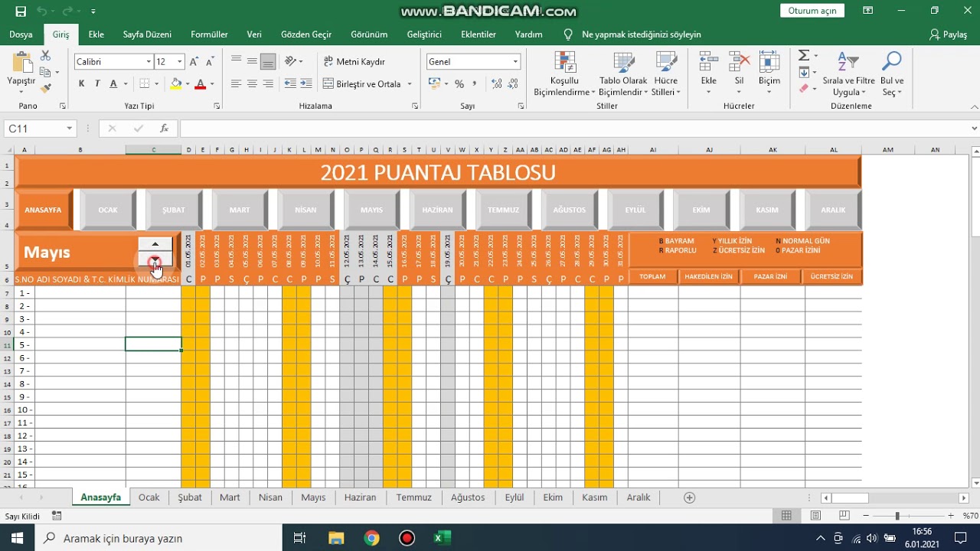Open Koşullu Biçimlendirme conditional formatting
Viewport: 980px width, 551px height.
tap(564, 74)
